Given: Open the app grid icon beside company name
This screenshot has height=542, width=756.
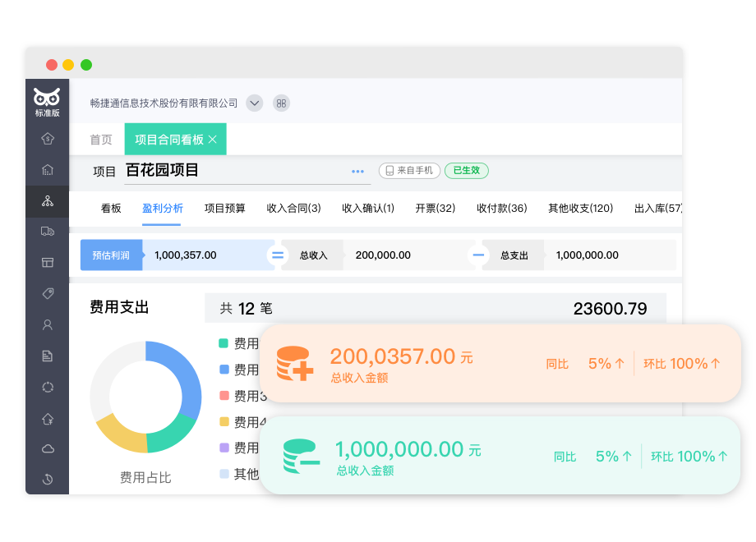Looking at the screenshot, I should click(282, 103).
